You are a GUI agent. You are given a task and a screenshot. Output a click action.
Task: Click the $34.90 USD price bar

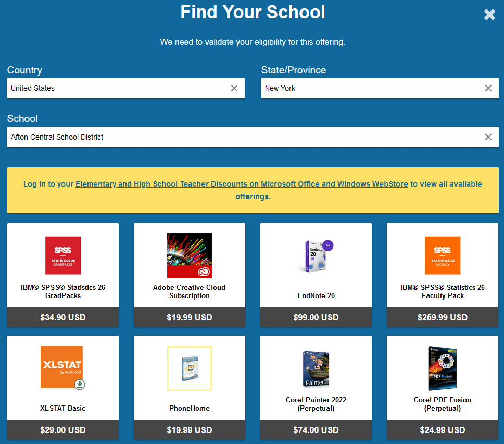coord(63,317)
